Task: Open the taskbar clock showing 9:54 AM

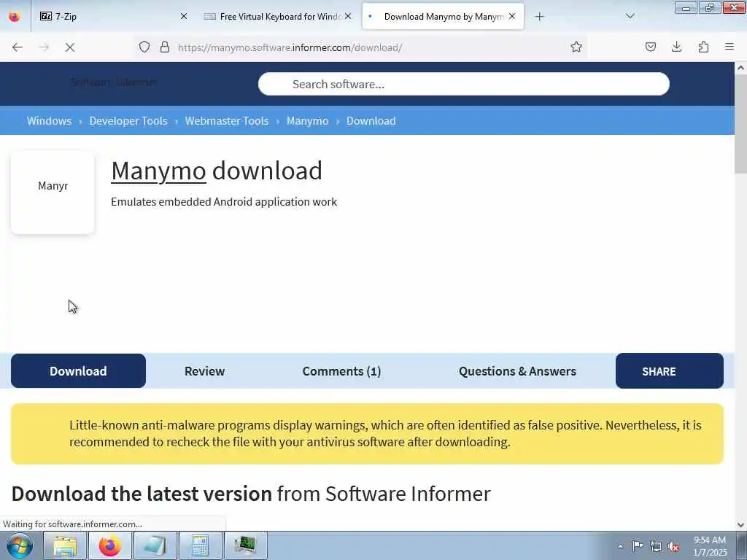Action: point(710,546)
